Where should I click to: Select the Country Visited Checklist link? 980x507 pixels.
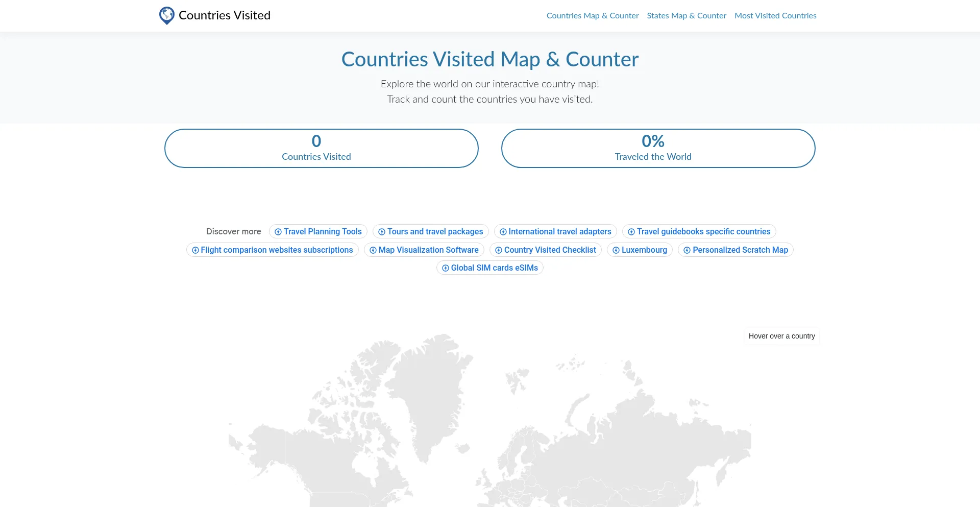(550, 250)
